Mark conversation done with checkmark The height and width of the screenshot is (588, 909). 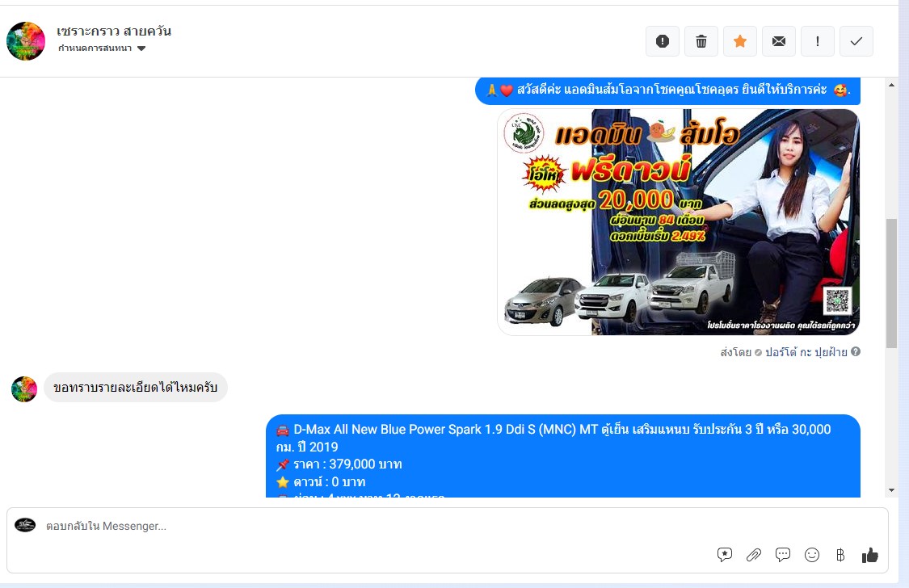click(x=856, y=41)
